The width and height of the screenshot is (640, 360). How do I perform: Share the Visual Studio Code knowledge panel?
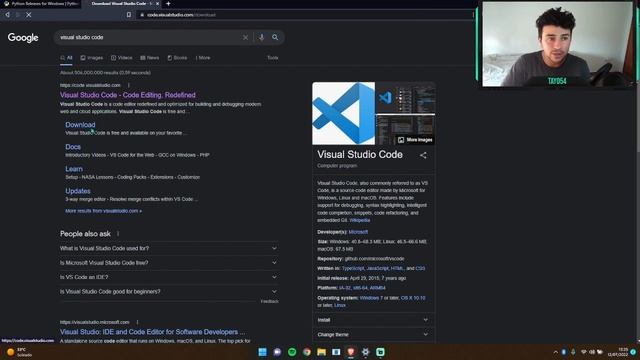point(423,156)
